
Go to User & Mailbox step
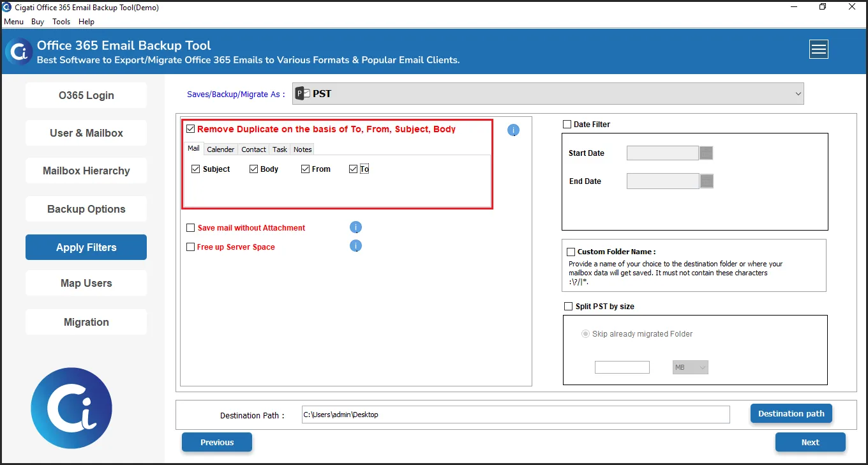click(86, 133)
